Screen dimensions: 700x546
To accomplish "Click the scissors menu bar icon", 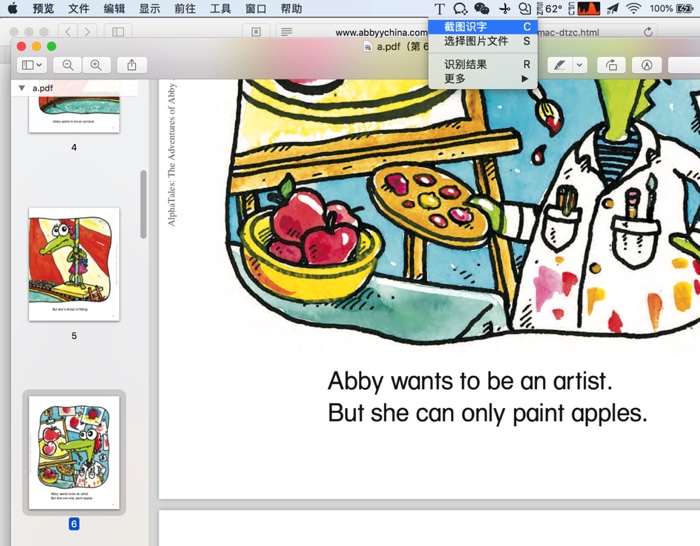I will (x=504, y=8).
